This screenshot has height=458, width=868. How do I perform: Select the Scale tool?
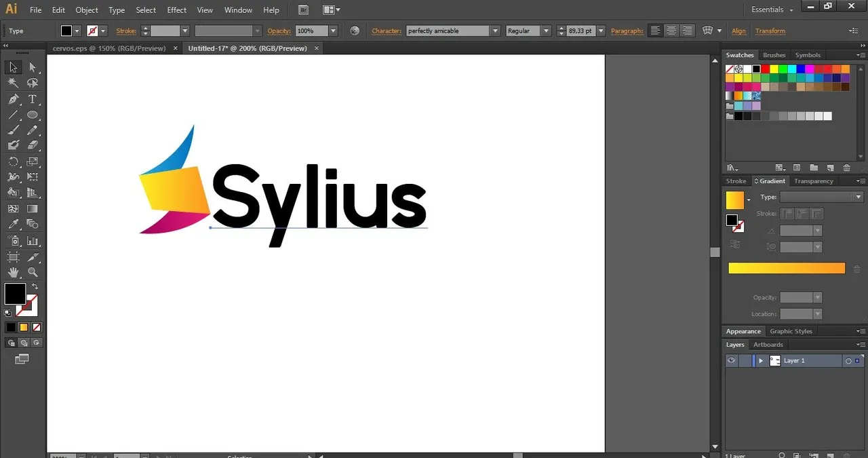tap(33, 161)
